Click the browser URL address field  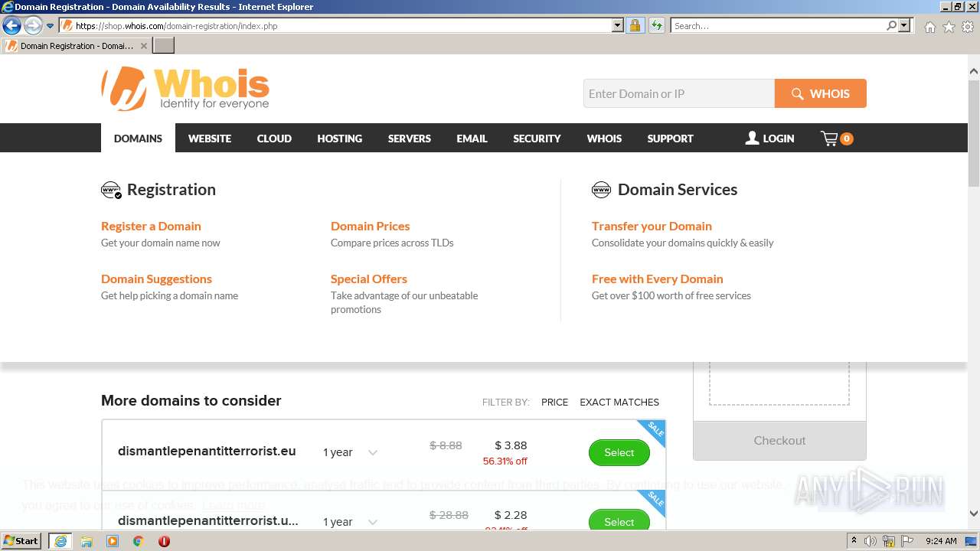click(342, 25)
